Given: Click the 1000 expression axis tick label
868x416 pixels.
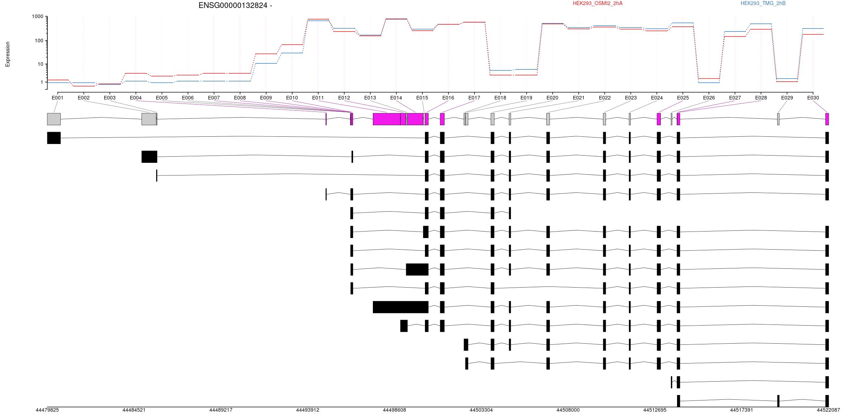Looking at the screenshot, I should pyautogui.click(x=38, y=17).
